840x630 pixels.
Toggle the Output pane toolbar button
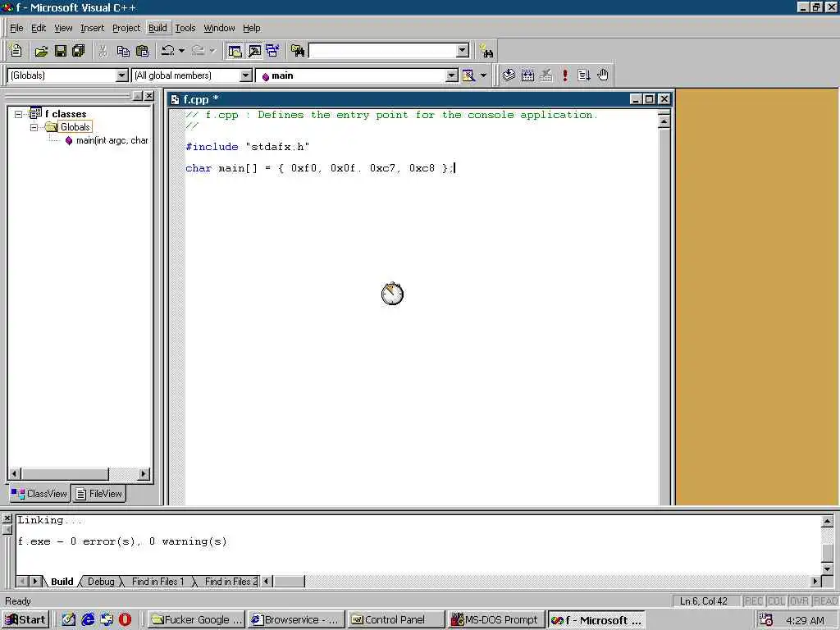click(x=254, y=51)
